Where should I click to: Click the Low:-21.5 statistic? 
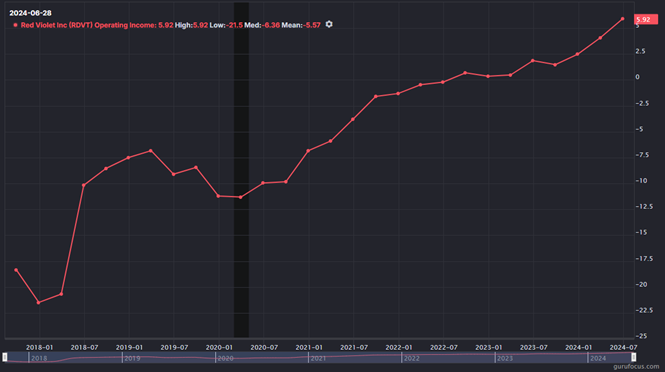(226, 25)
